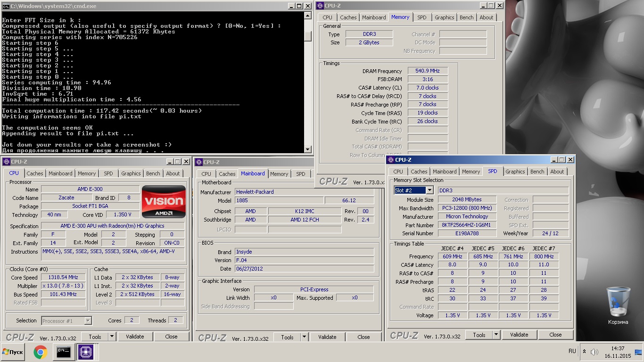
Task: Click the Tools button in the CPU window
Action: coord(95,337)
